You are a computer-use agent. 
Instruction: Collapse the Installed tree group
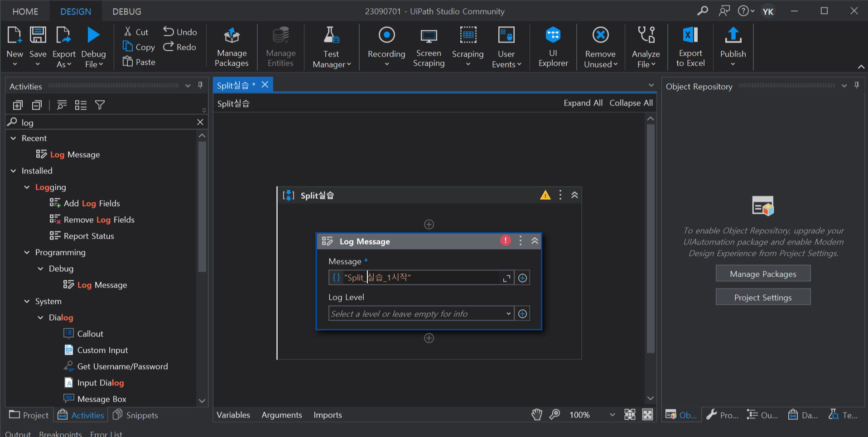[x=13, y=171]
